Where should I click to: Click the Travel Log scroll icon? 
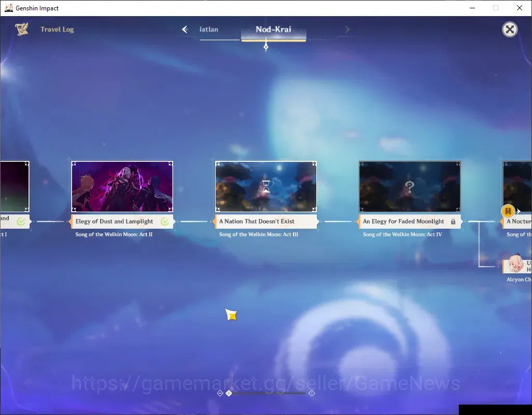(x=22, y=29)
